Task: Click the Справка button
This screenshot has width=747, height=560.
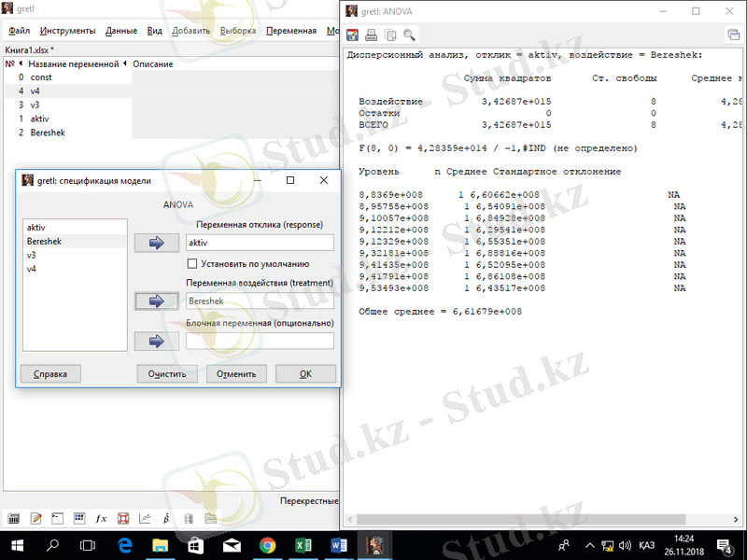Action: [50, 374]
